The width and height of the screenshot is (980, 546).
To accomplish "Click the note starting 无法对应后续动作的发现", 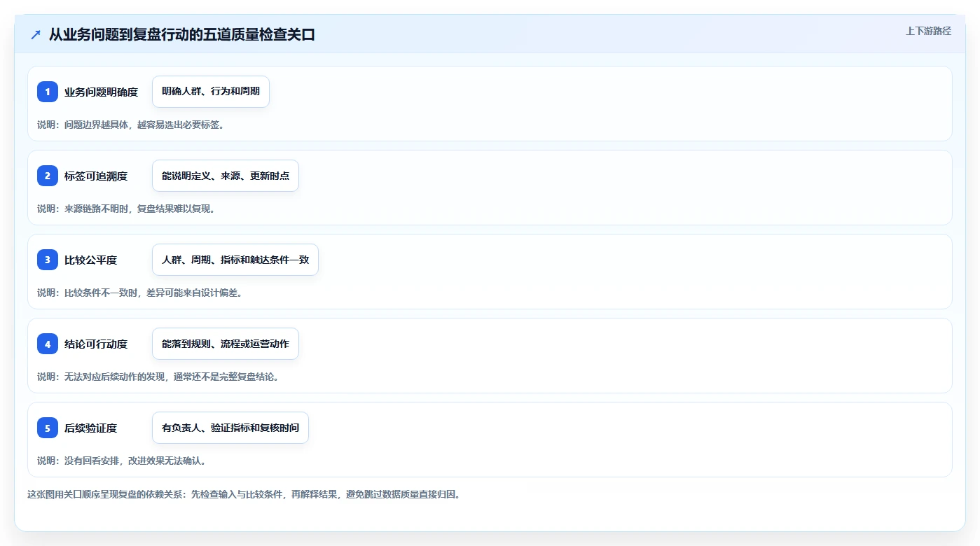I will click(158, 377).
